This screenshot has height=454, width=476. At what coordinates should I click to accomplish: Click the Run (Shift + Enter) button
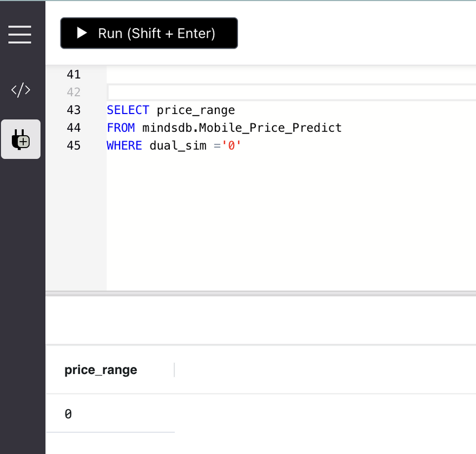[149, 34]
